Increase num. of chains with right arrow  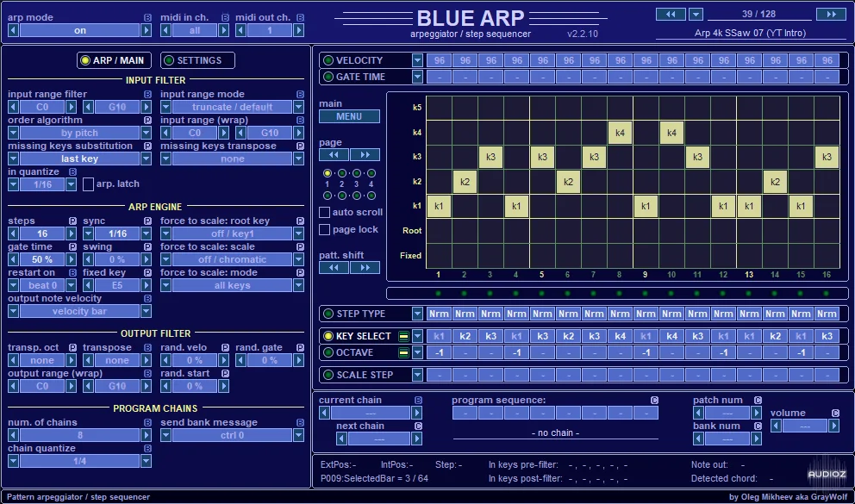[146, 435]
